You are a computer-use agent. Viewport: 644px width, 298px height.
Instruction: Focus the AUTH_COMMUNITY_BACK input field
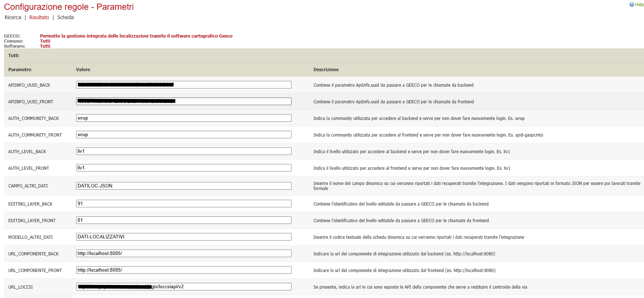184,118
